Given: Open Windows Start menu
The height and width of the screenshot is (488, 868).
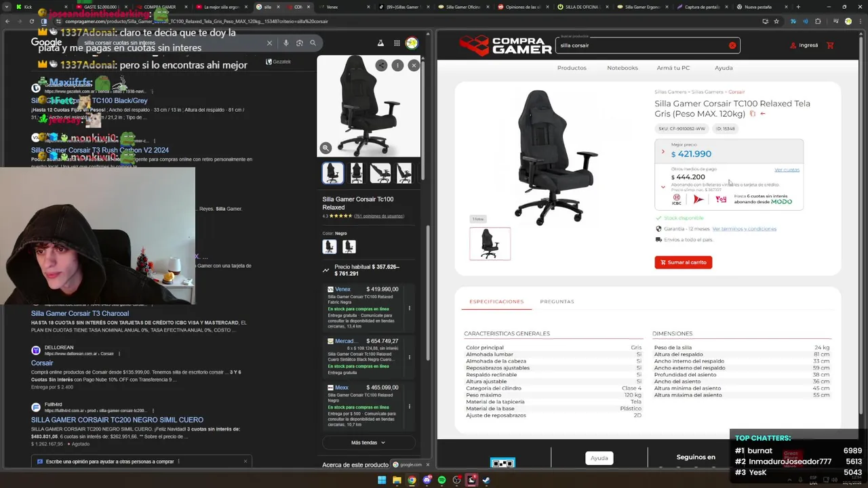Looking at the screenshot, I should [x=382, y=480].
